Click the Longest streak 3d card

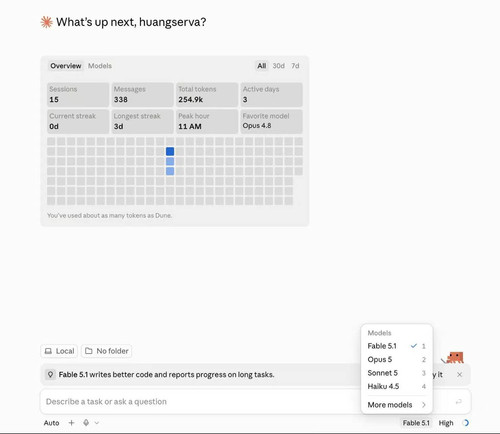(142, 122)
